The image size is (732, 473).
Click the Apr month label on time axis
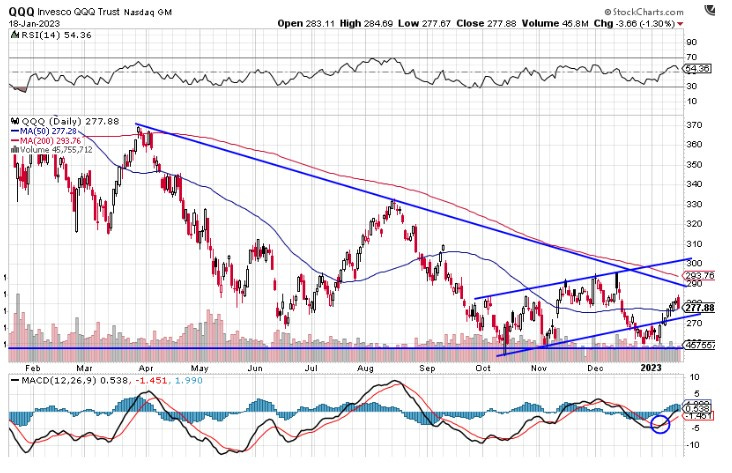point(145,368)
